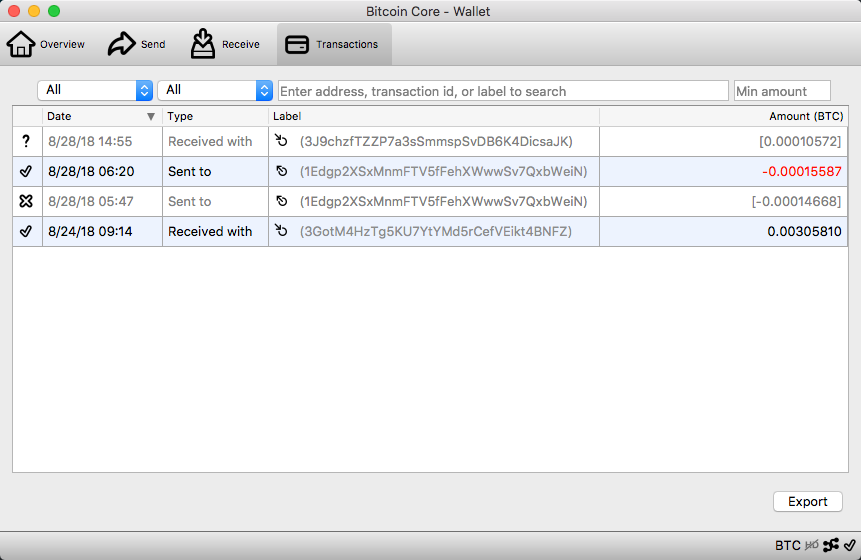Click the BTC unit selector in status bar
The image size is (861, 560).
point(787,545)
